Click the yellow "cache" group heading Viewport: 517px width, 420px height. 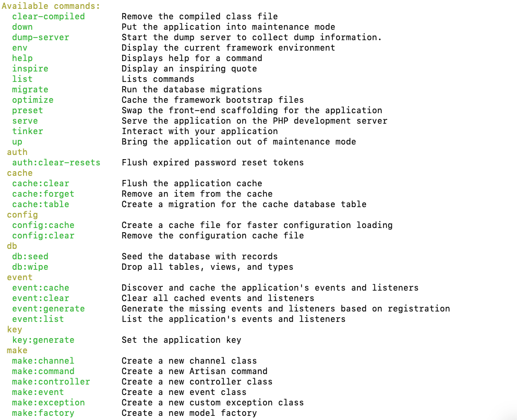20,173
